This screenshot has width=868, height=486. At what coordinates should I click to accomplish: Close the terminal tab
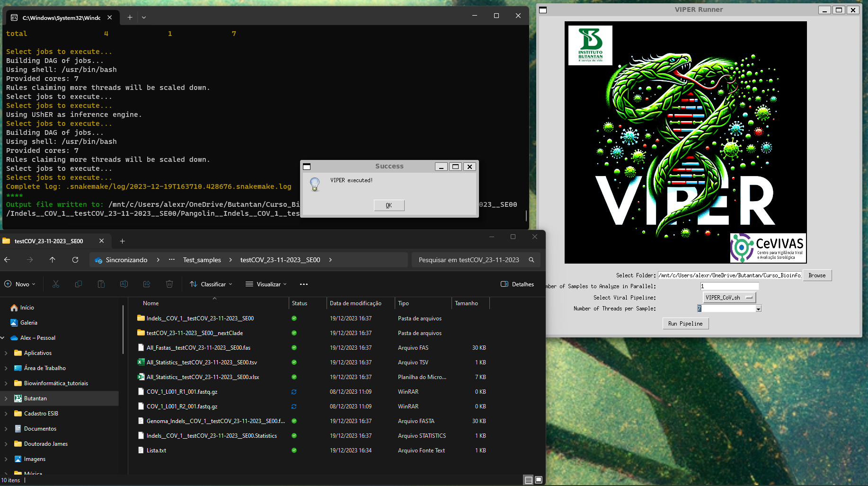[x=110, y=17]
